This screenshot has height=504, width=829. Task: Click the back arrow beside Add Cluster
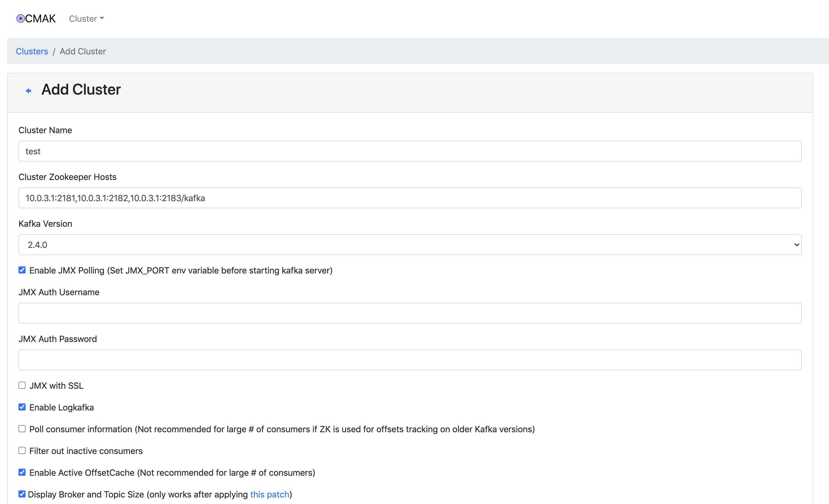click(x=29, y=91)
